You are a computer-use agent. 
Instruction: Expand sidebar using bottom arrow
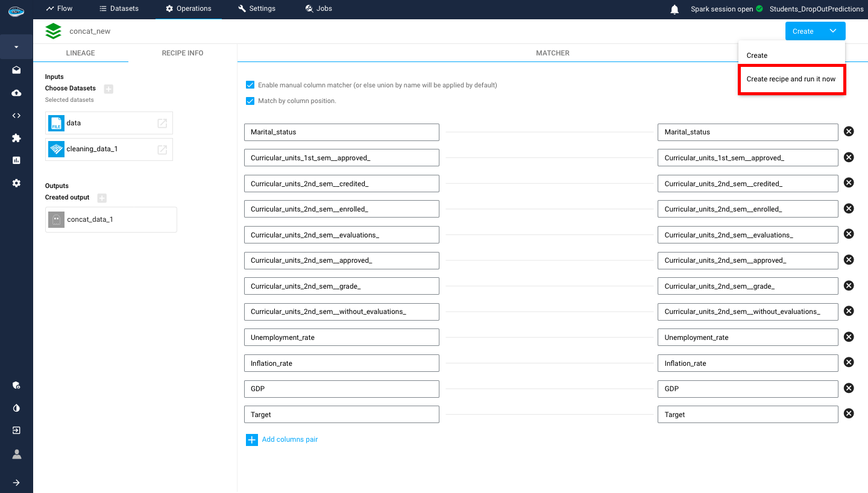[16, 483]
